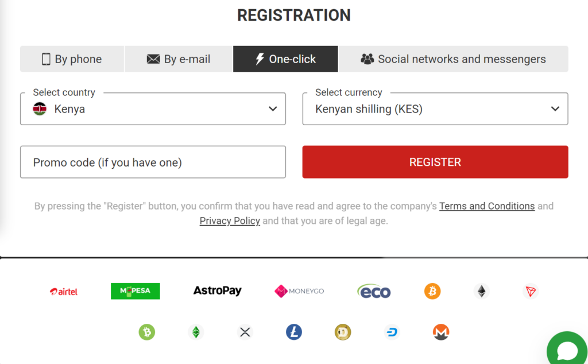Open the Social networks and messengers tab
This screenshot has height=364, width=588.
(x=454, y=59)
